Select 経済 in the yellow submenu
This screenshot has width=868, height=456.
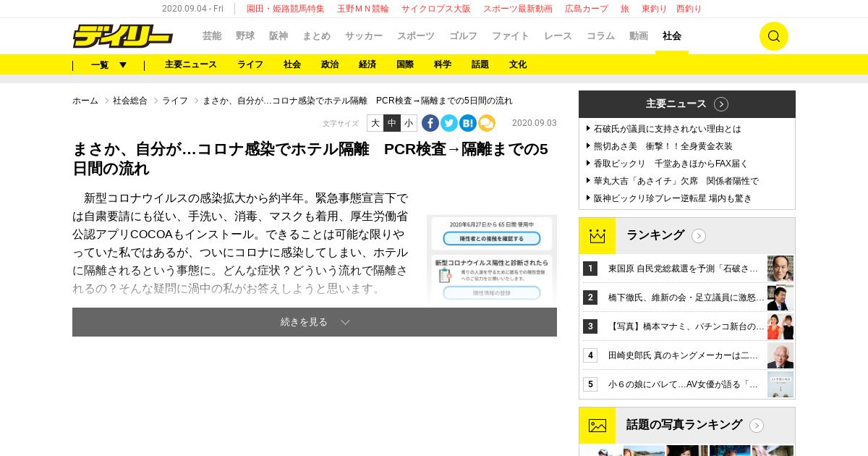pyautogui.click(x=367, y=64)
